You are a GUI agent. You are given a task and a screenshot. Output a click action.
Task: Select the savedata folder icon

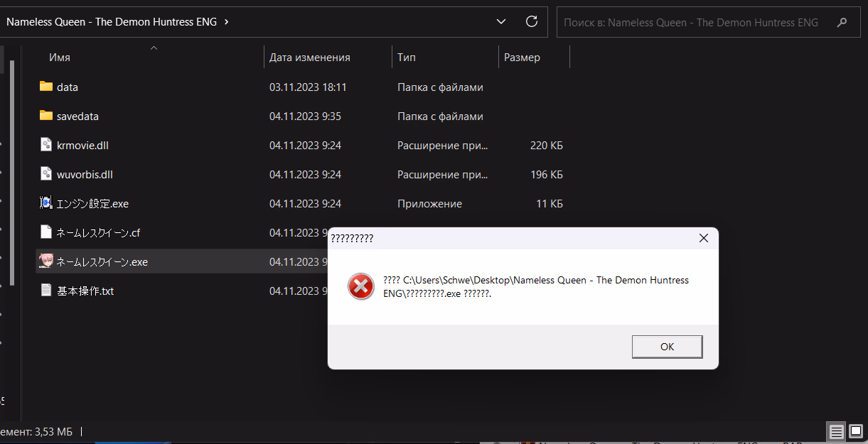46,116
